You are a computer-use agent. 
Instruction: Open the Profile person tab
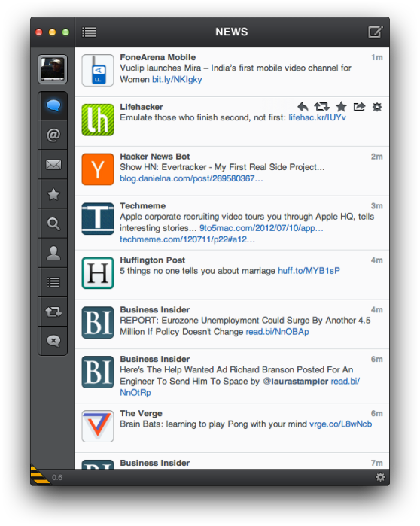pyautogui.click(x=53, y=253)
